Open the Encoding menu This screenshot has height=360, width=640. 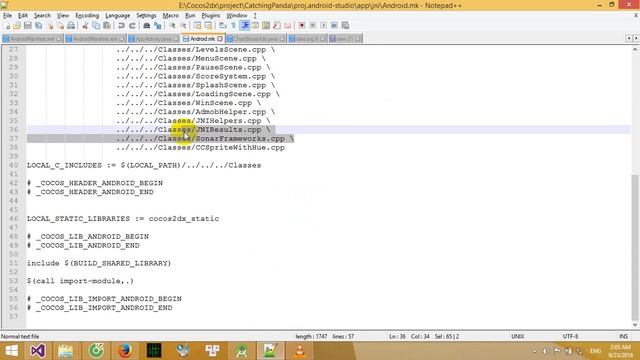87,16
